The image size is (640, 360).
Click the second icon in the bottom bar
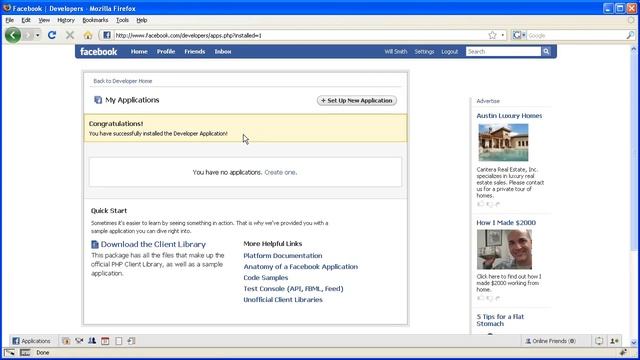[x=79, y=341]
